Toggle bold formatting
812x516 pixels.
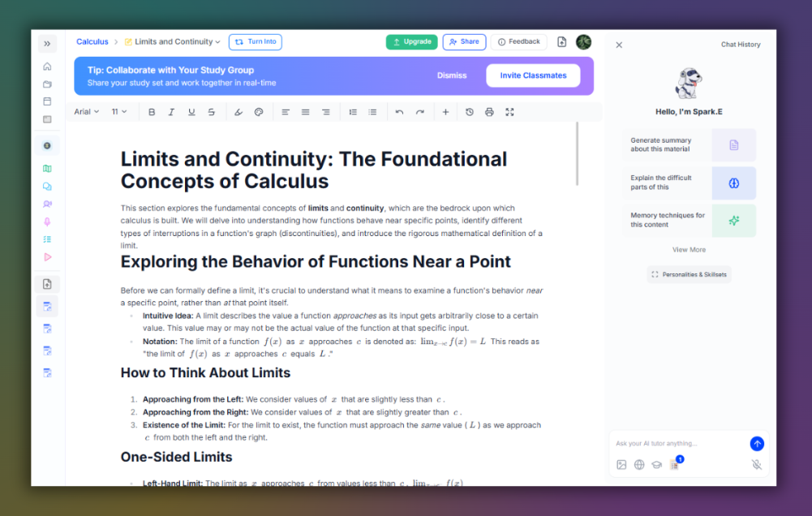(x=152, y=111)
